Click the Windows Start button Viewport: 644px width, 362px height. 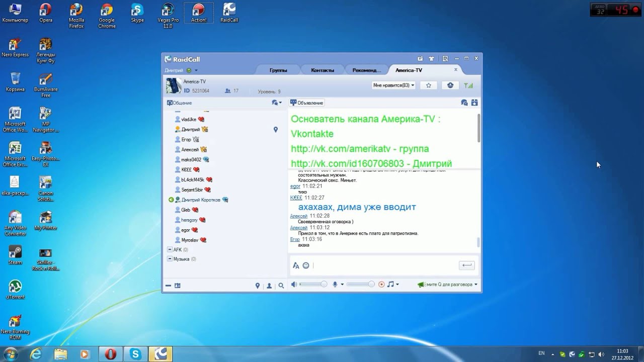[x=10, y=354]
